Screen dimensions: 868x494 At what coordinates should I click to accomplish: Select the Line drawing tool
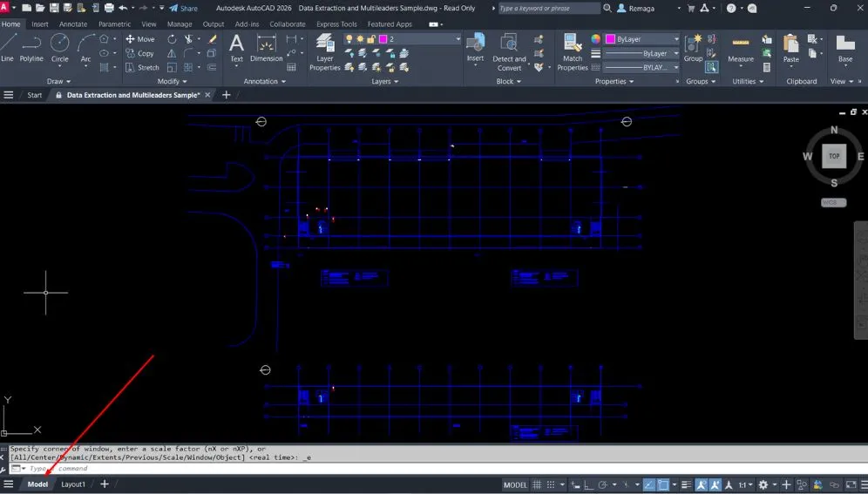8,47
